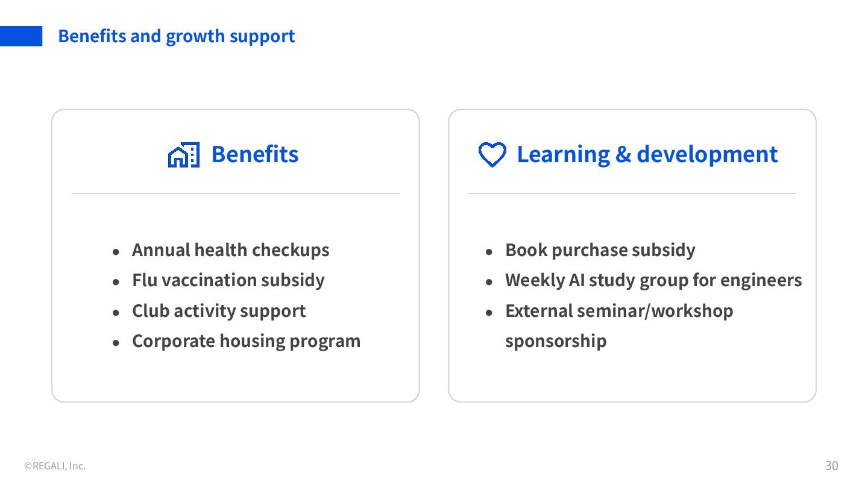Click the building house icon beside Benefits
868x488 pixels.
pos(183,155)
